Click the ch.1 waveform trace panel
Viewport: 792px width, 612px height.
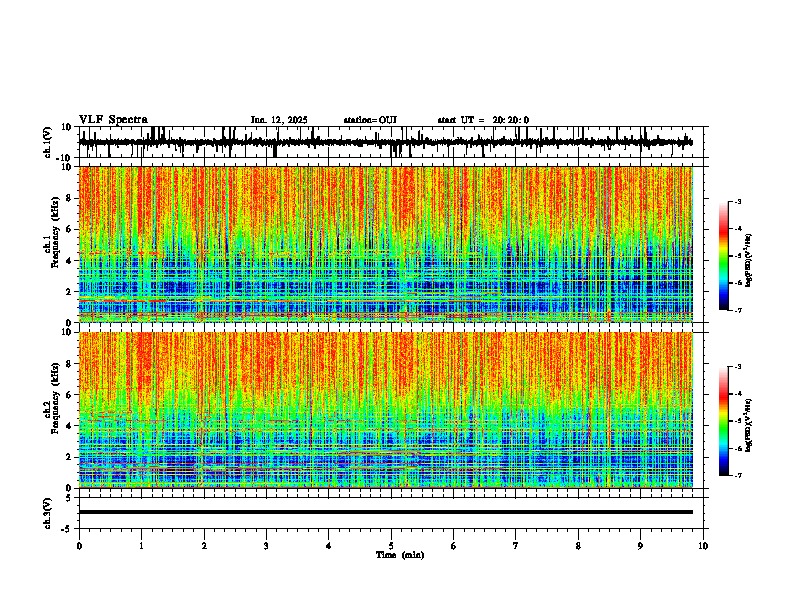coord(393,142)
